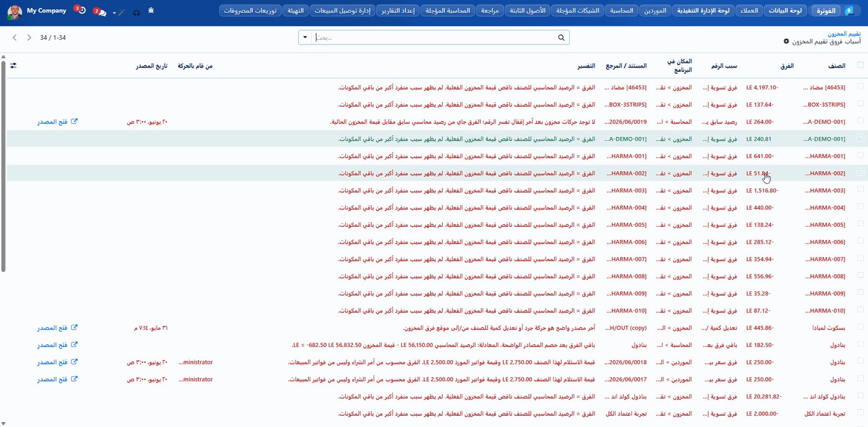The width and height of the screenshot is (868, 427).
Task: Click the magnifier search icon
Action: click(561, 38)
